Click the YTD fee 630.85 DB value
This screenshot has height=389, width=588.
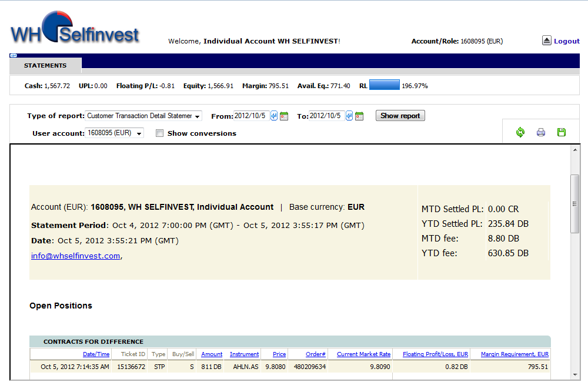[x=508, y=253]
